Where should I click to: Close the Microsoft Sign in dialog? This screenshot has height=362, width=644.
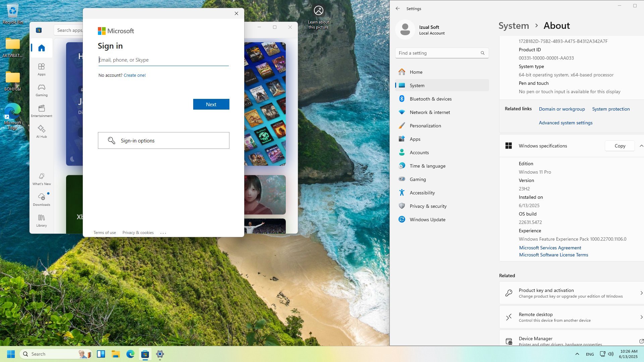pyautogui.click(x=236, y=13)
